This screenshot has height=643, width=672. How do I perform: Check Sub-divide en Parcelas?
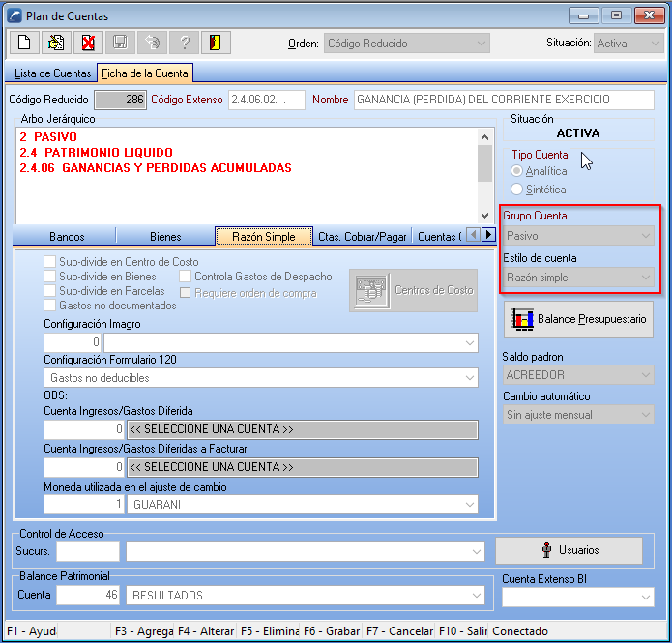[49, 291]
